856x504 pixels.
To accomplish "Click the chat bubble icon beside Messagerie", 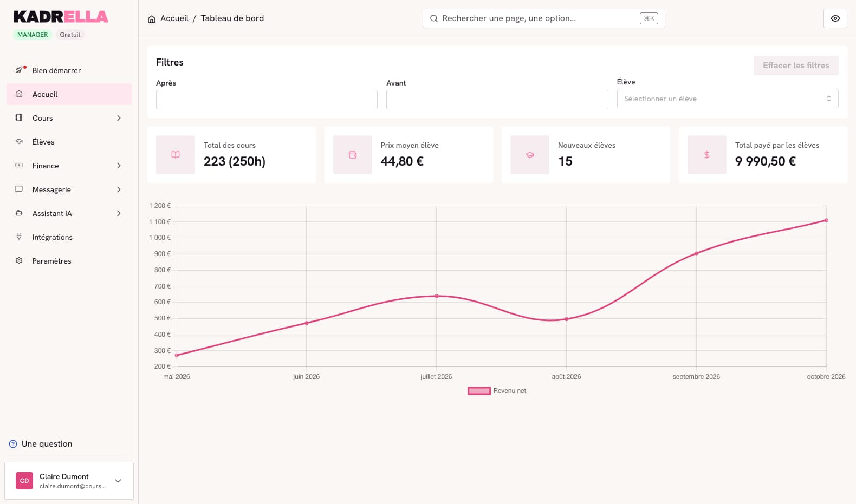I will pyautogui.click(x=19, y=189).
